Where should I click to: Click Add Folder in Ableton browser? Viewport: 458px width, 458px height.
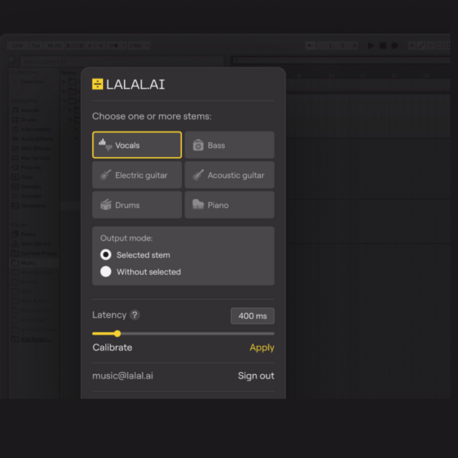(32, 339)
